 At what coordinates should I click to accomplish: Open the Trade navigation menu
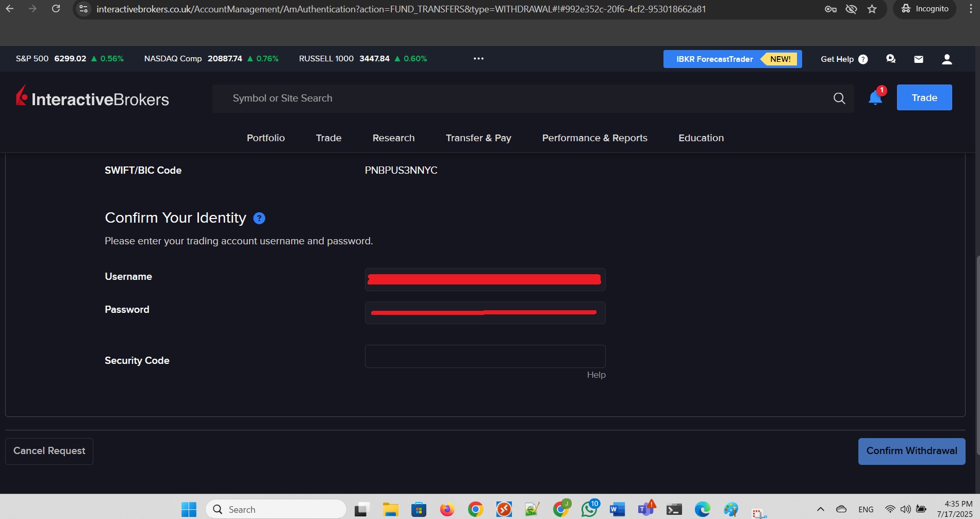tap(328, 138)
